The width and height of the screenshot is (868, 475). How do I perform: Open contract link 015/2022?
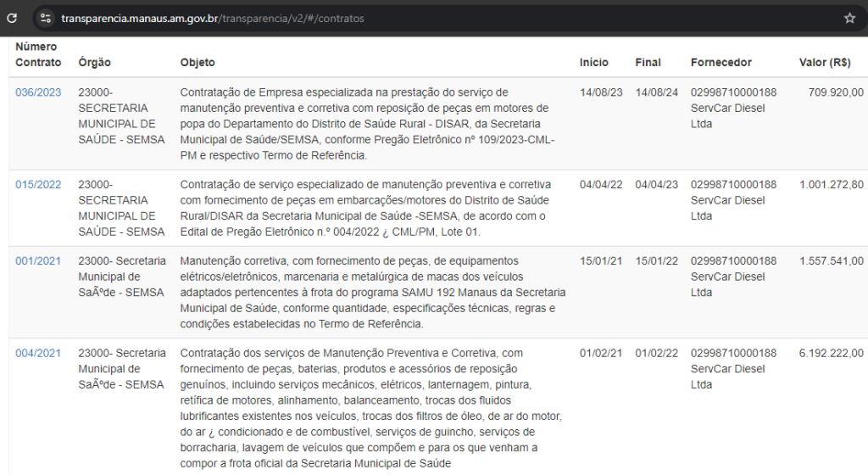38,184
